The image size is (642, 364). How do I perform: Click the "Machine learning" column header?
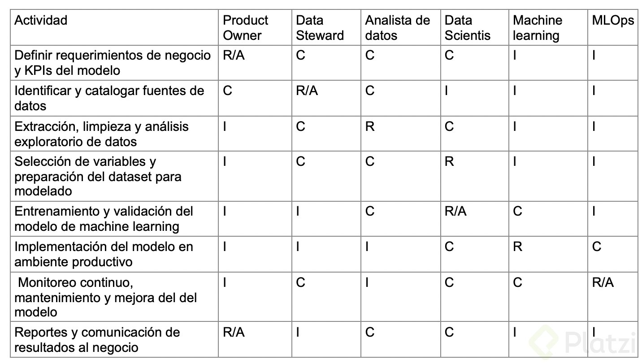point(537,28)
